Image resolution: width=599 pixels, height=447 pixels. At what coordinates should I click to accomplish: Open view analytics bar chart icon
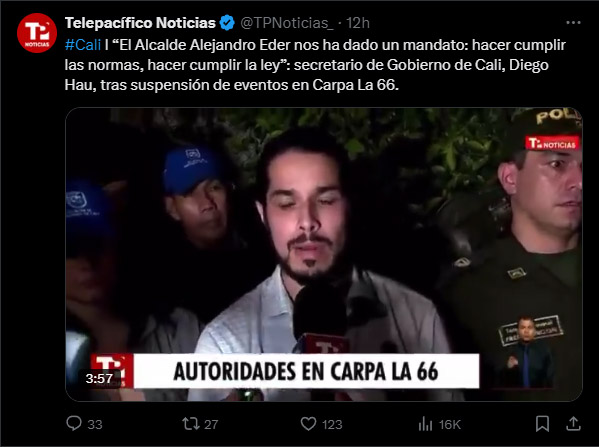pos(425,424)
